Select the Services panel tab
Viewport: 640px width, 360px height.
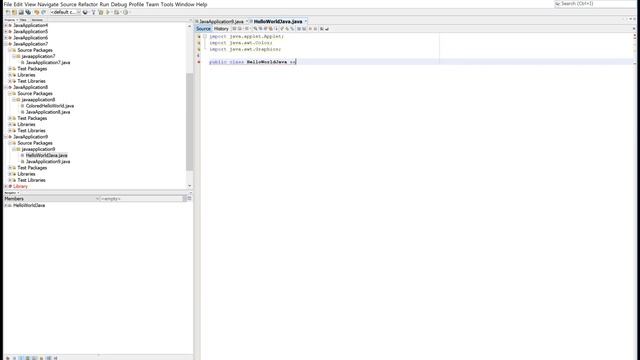(37, 20)
